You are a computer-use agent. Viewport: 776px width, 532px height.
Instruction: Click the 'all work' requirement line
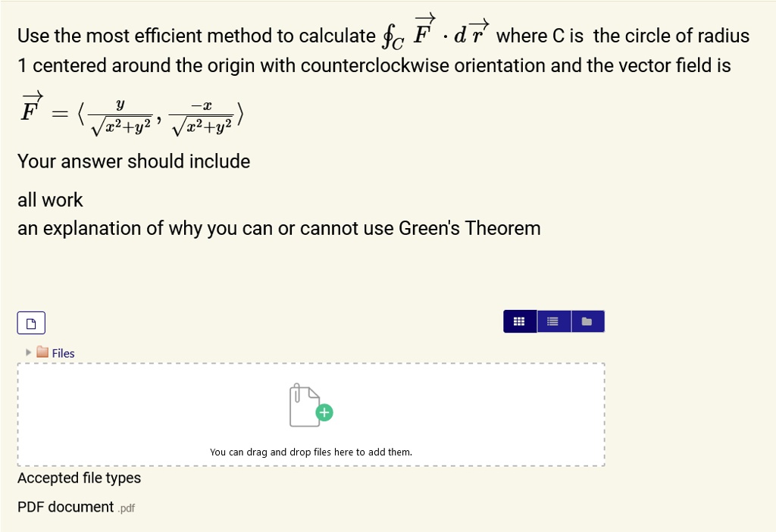point(50,200)
